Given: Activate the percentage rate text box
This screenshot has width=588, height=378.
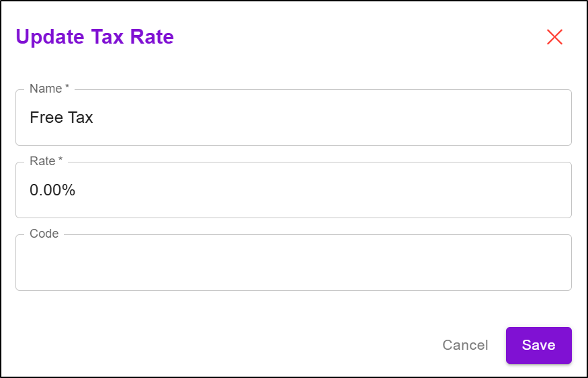Looking at the screenshot, I should [x=293, y=190].
